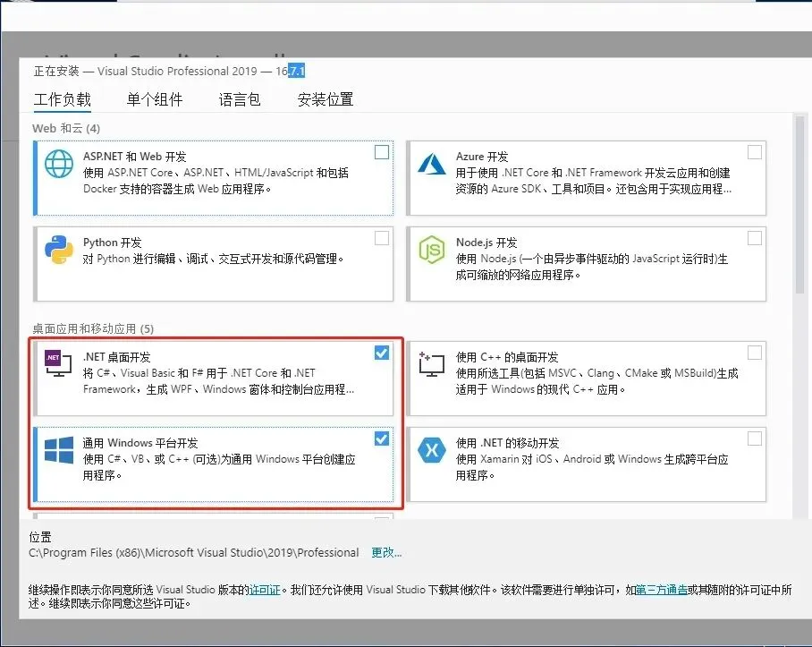
Task: Uncheck the .NET 桌面开发 checkbox
Action: (x=382, y=353)
